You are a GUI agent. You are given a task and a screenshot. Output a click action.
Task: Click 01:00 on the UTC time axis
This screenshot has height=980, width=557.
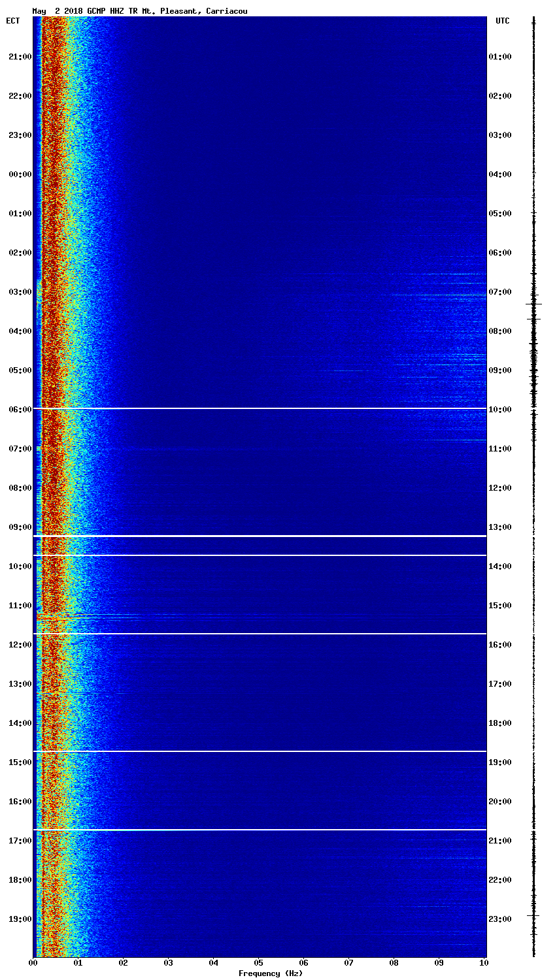[x=500, y=57]
